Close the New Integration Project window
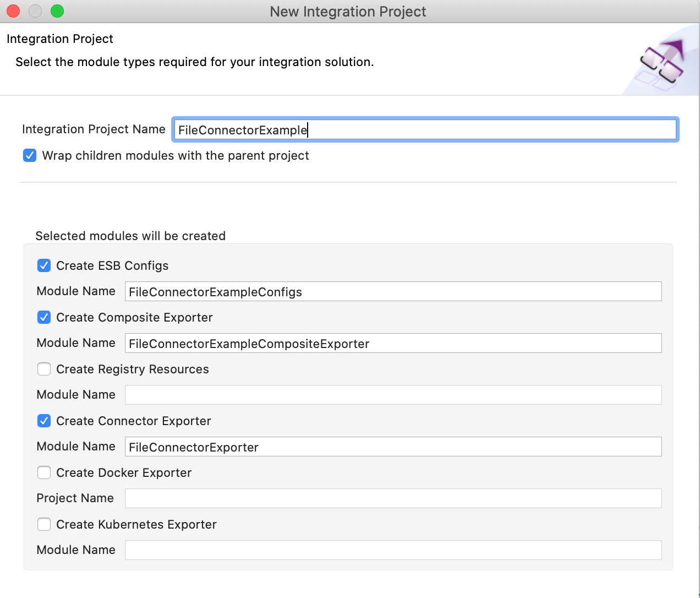Image resolution: width=700 pixels, height=598 pixels. pyautogui.click(x=13, y=11)
